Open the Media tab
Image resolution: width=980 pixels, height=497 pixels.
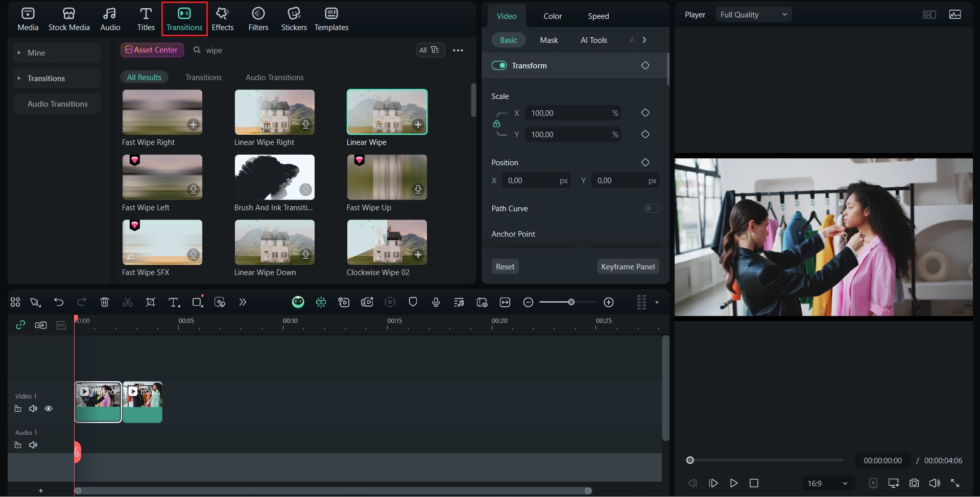pyautogui.click(x=28, y=19)
